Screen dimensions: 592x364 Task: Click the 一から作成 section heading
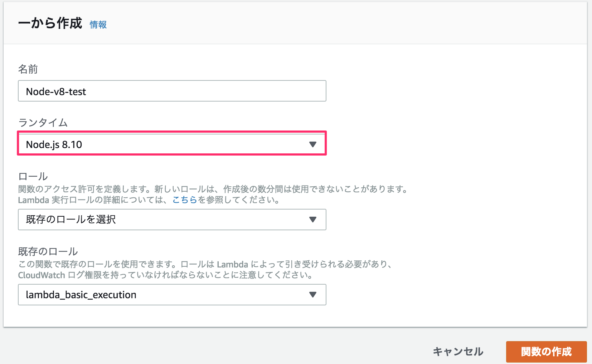pos(50,24)
